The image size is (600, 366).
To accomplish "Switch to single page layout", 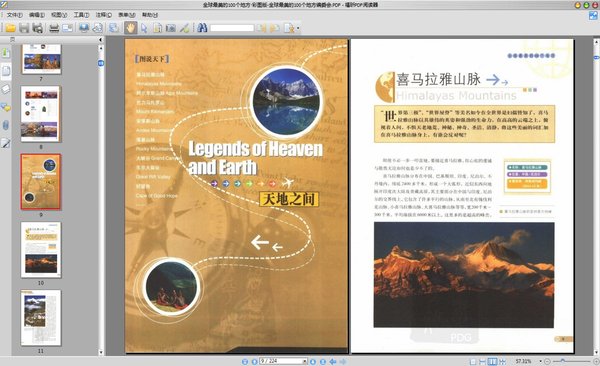I will tap(473, 361).
